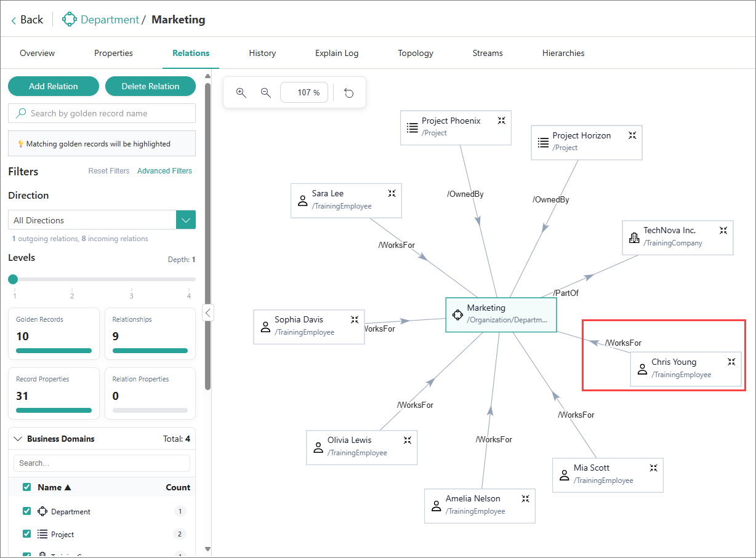
Task: Uncheck the Project business domain checkbox
Action: click(x=26, y=534)
